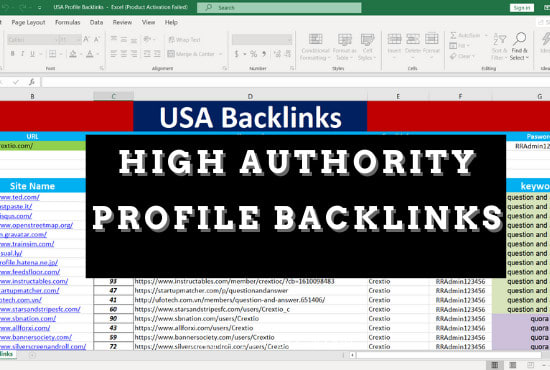The width and height of the screenshot is (550, 370).
Task: Open the Data tab
Action: tap(96, 22)
